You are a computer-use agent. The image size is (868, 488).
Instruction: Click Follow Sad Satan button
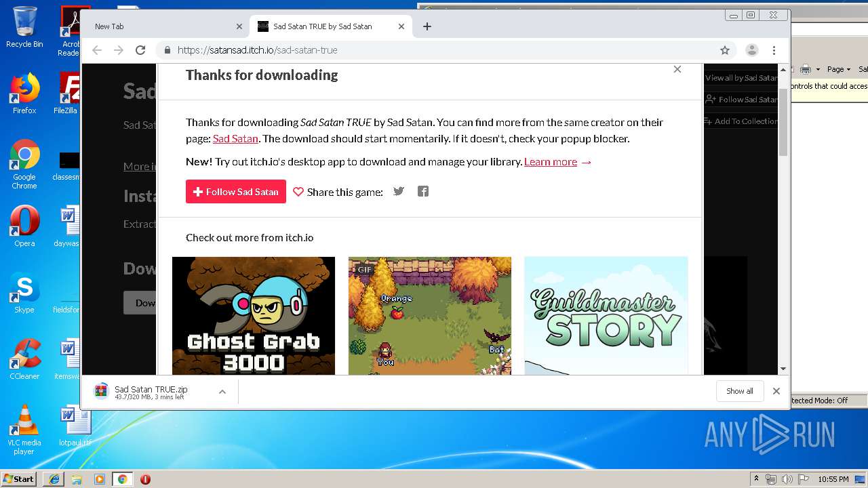236,192
